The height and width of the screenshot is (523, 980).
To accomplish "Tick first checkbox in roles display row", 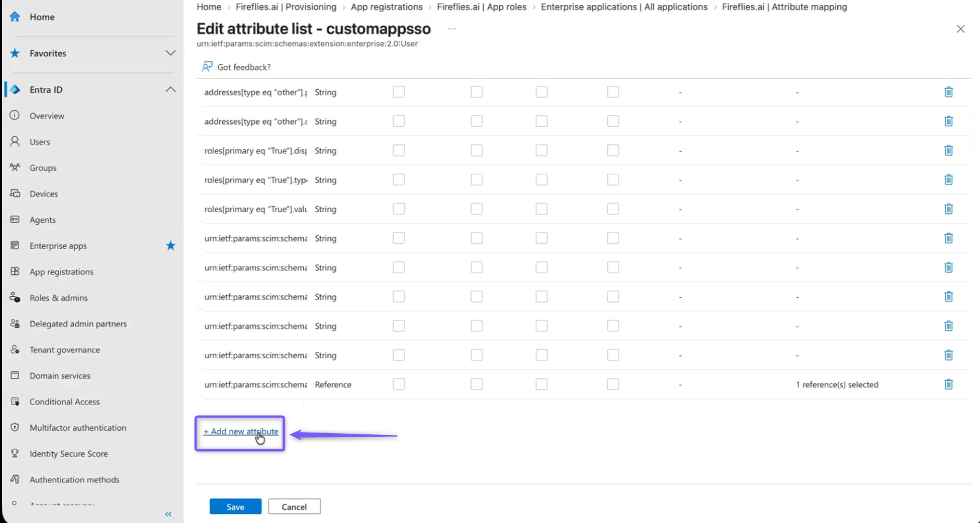I will point(399,150).
